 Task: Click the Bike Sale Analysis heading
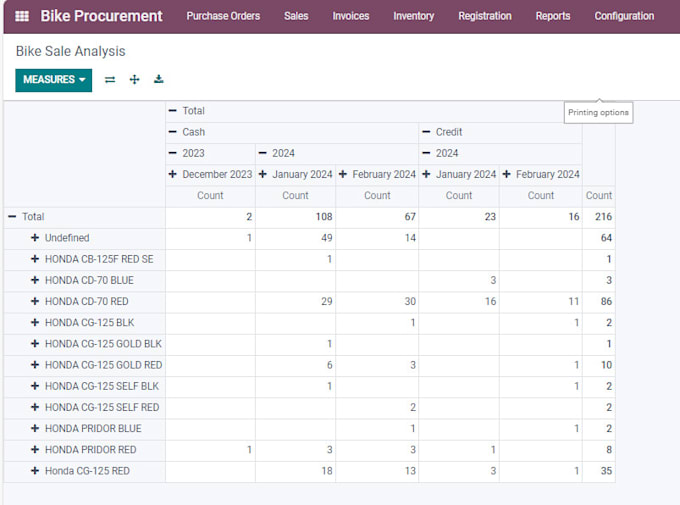coord(71,52)
